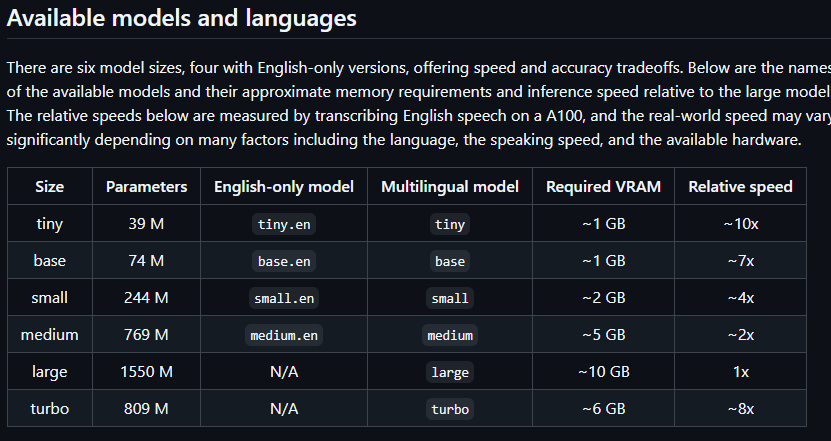Click the turbo model code tag
This screenshot has width=831, height=441.
pyautogui.click(x=449, y=409)
